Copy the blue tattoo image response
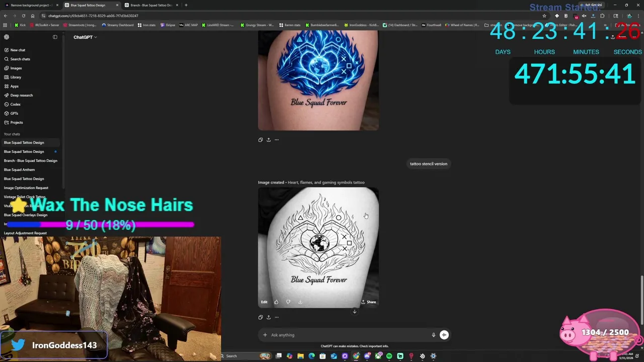644x362 pixels. 260,140
